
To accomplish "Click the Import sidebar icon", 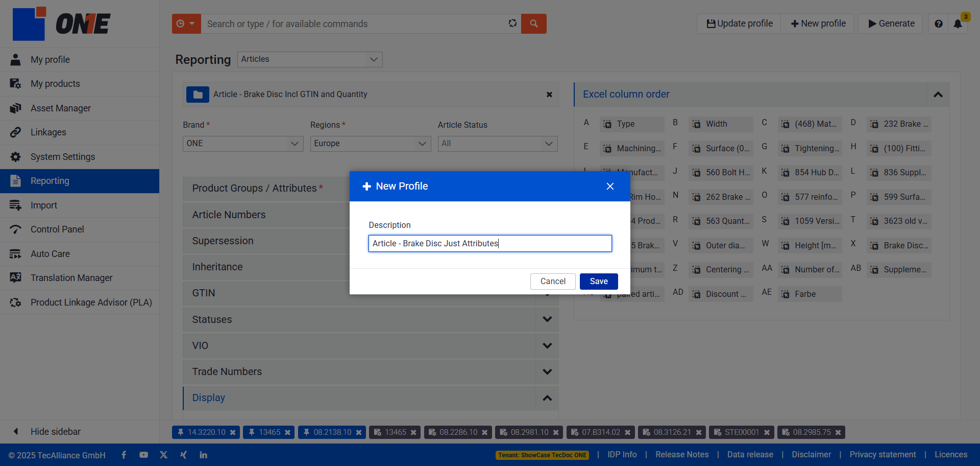I will (15, 205).
